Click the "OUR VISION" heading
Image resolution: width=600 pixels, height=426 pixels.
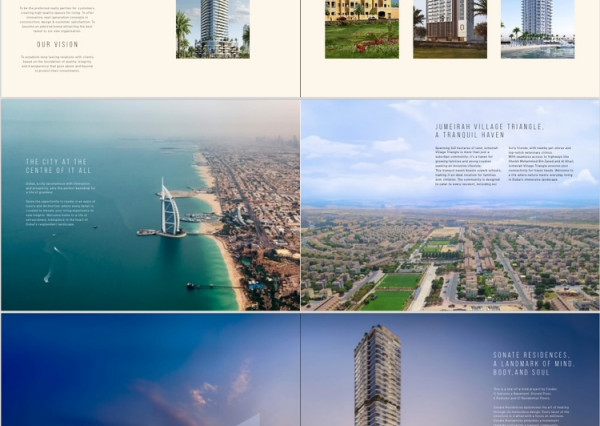click(57, 44)
